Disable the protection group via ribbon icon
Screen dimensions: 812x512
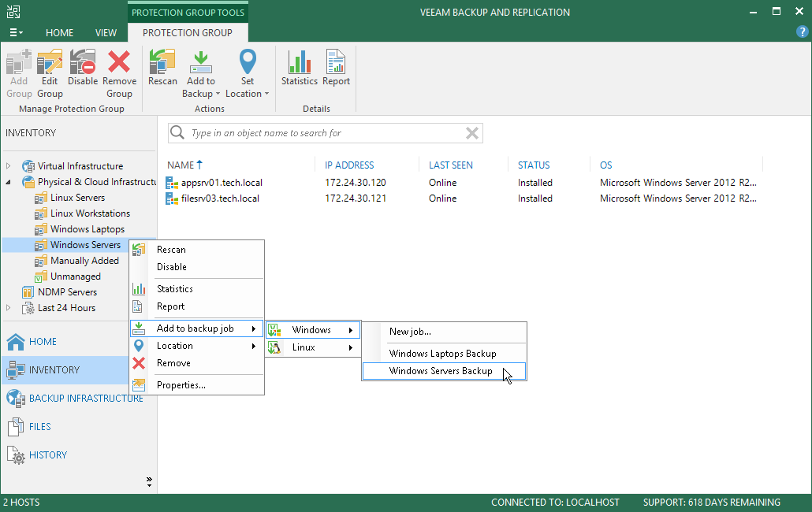pyautogui.click(x=83, y=62)
